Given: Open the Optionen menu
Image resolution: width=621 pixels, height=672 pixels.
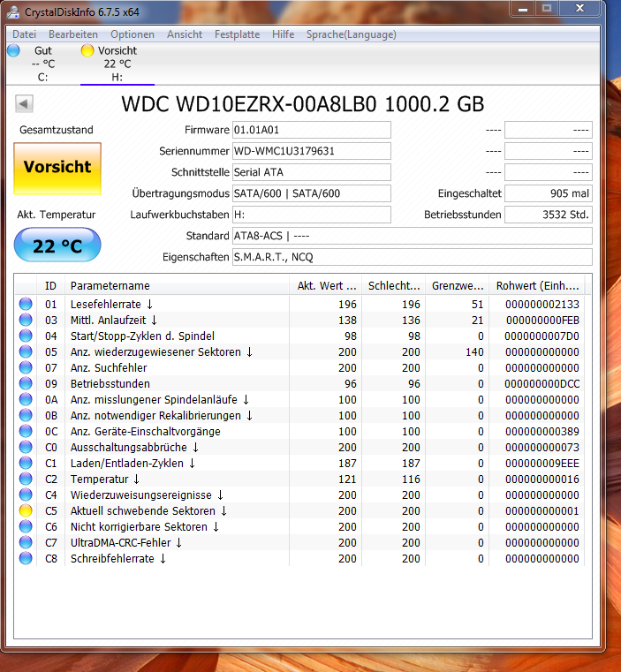Looking at the screenshot, I should [133, 34].
